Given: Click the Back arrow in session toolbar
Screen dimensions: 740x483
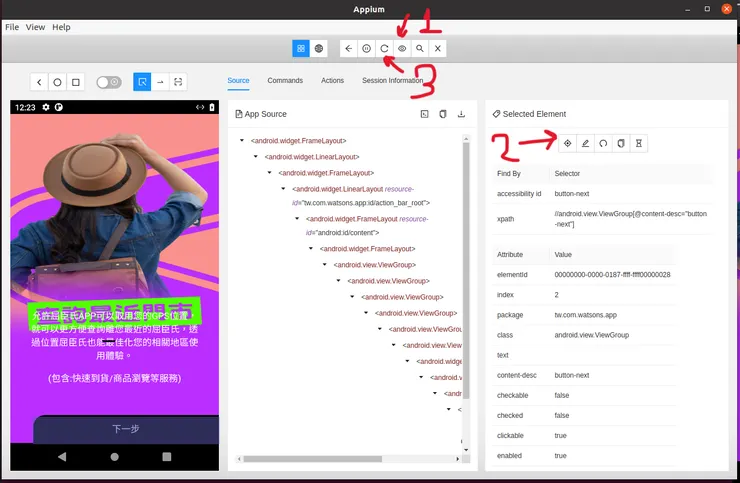Looking at the screenshot, I should [348, 48].
